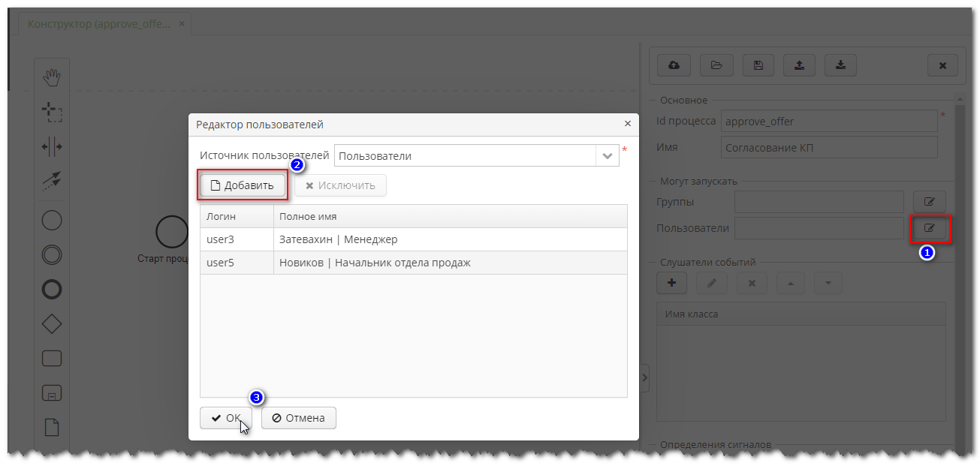Pick the Data object tool
Viewport: 980px width, 469px height.
point(51,426)
